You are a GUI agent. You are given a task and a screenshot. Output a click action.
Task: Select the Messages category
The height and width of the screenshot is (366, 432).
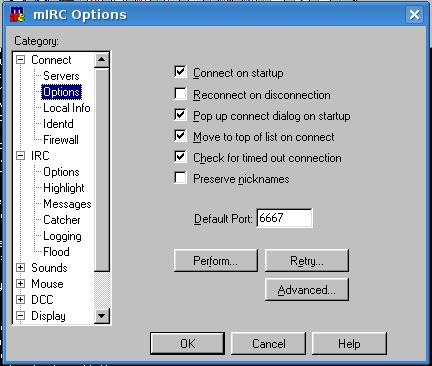(x=67, y=204)
